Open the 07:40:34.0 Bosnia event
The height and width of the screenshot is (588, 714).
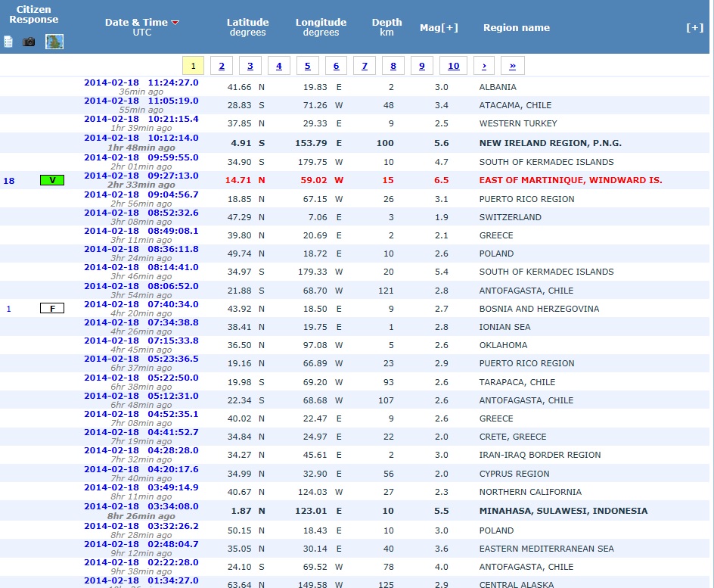pos(141,304)
